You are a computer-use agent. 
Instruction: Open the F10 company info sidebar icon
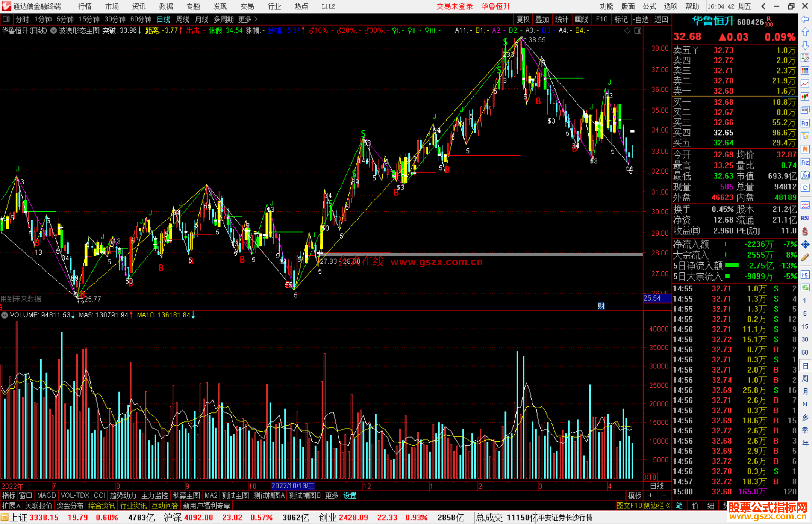pyautogui.click(x=805, y=123)
